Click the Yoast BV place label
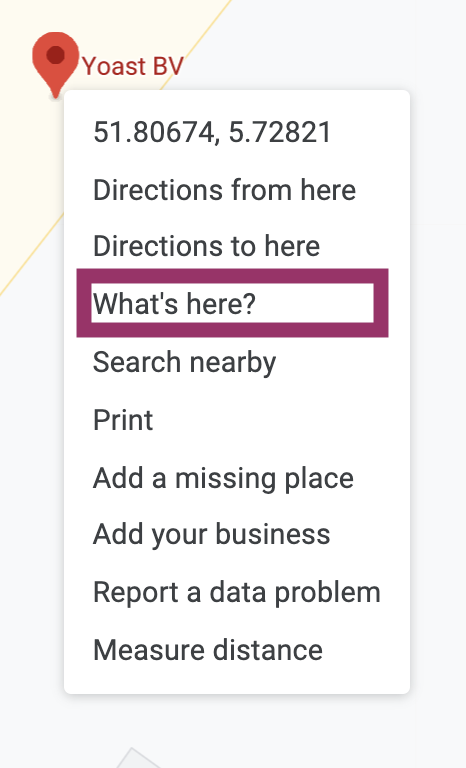Image resolution: width=466 pixels, height=768 pixels. pos(133,66)
